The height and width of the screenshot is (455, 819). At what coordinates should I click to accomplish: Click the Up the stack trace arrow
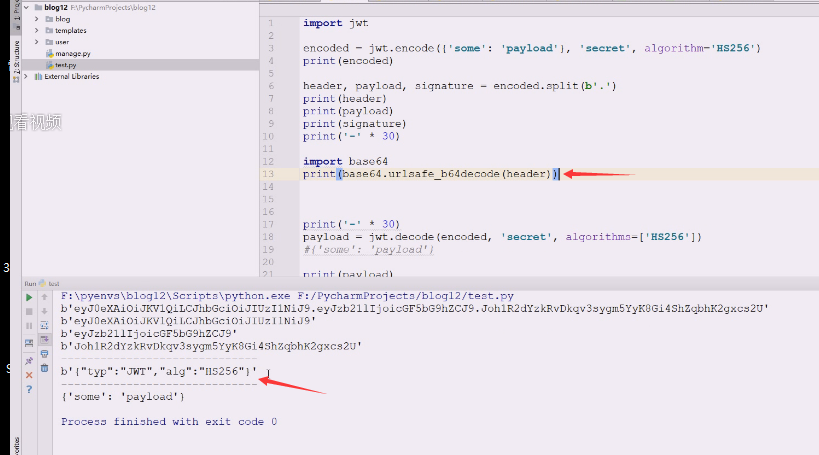[x=44, y=297]
